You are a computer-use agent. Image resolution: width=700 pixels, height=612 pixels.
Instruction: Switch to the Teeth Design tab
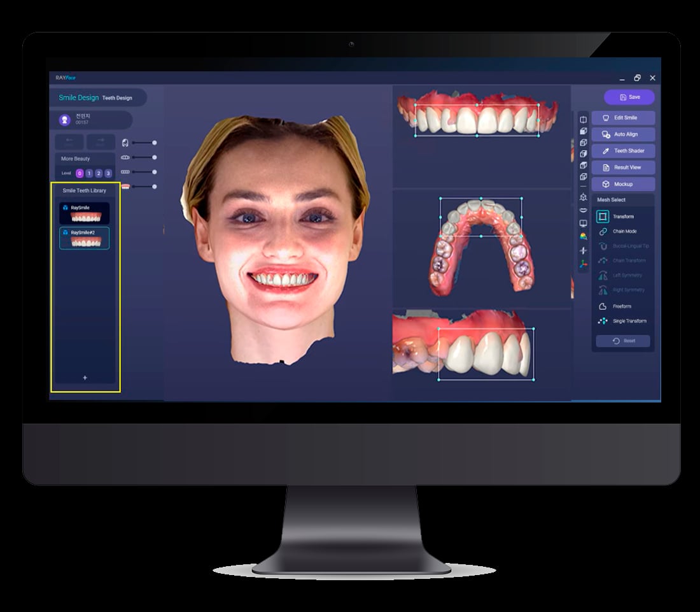[x=117, y=98]
